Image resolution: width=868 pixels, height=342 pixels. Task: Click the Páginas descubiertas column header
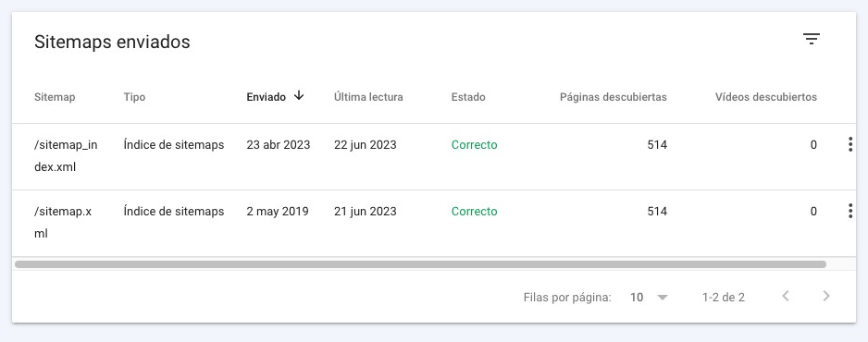coord(614,97)
